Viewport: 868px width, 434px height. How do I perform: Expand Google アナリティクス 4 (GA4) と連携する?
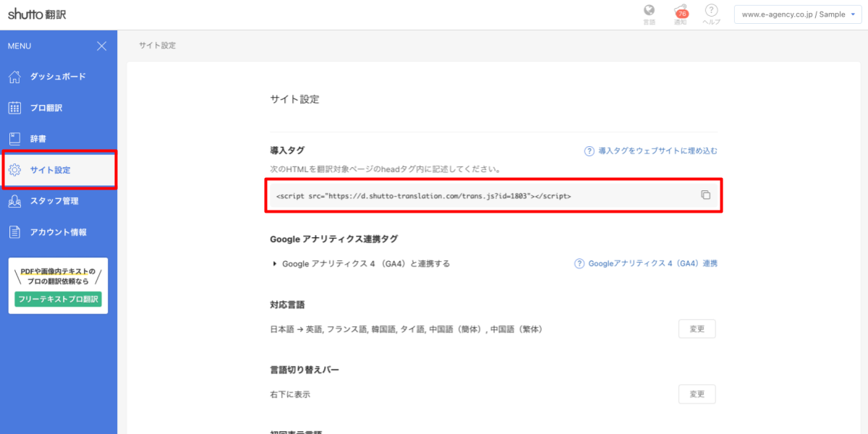pyautogui.click(x=362, y=264)
